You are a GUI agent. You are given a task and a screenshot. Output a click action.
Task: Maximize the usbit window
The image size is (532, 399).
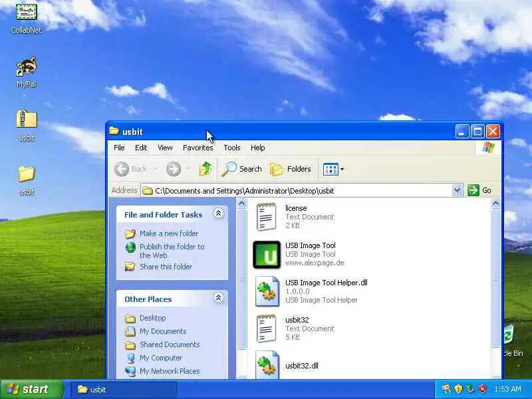pos(477,131)
